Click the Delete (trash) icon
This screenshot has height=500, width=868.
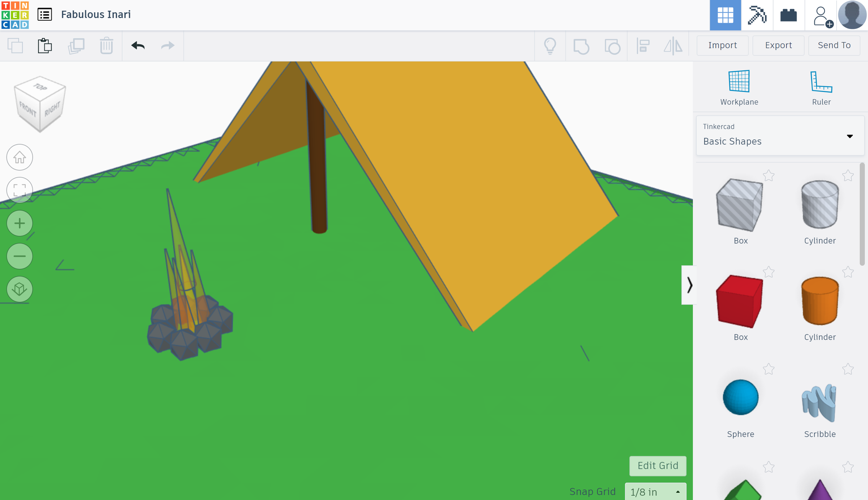point(106,46)
